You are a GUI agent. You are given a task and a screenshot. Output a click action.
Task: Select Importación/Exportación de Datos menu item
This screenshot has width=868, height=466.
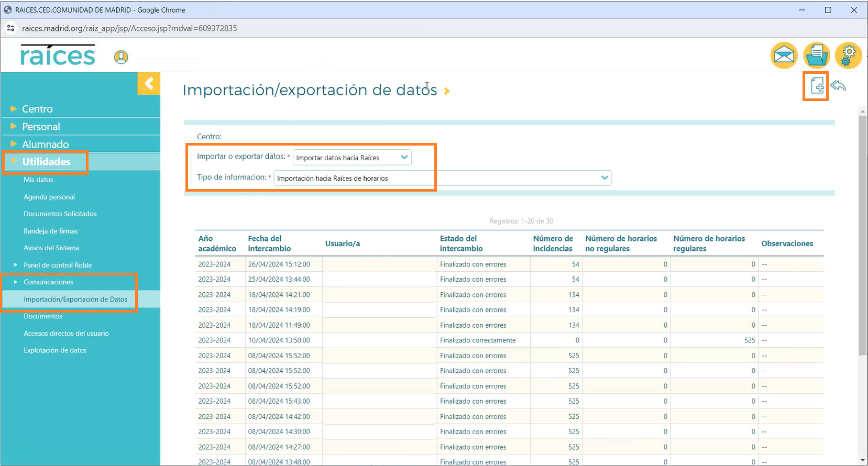point(75,299)
